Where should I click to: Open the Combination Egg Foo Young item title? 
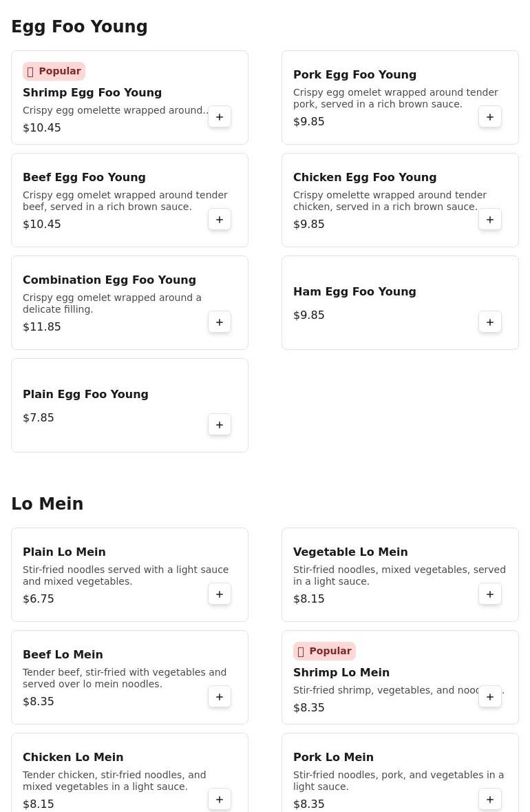[109, 280]
